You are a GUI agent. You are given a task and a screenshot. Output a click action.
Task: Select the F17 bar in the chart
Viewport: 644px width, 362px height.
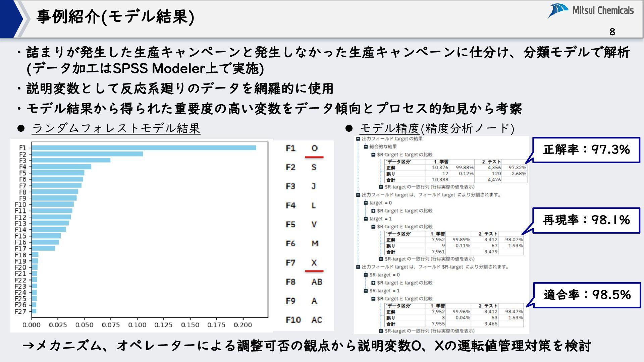click(43, 248)
